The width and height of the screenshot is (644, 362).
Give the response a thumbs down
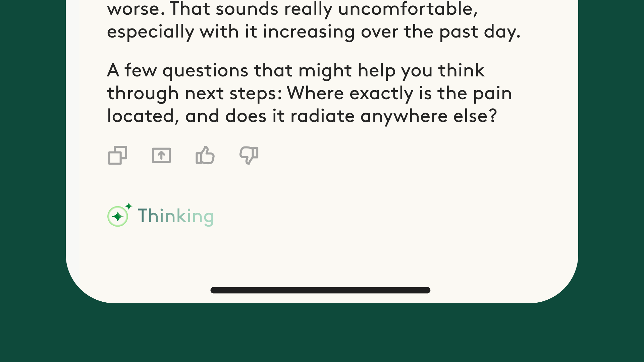coord(249,156)
